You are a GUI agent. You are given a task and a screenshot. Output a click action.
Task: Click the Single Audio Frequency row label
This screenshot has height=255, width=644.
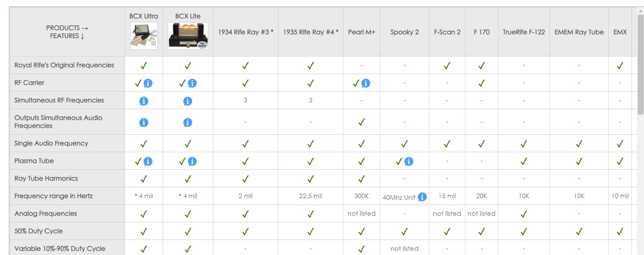(51, 143)
